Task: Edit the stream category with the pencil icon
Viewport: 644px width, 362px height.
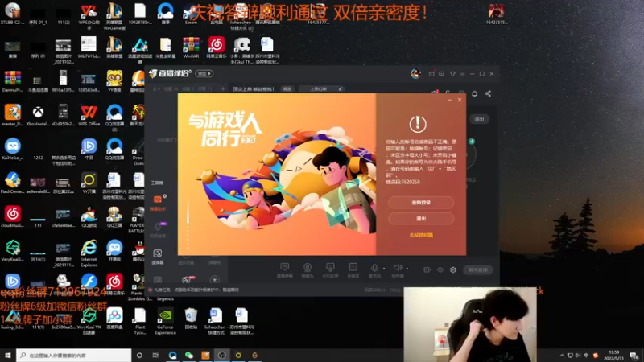Action: click(341, 88)
